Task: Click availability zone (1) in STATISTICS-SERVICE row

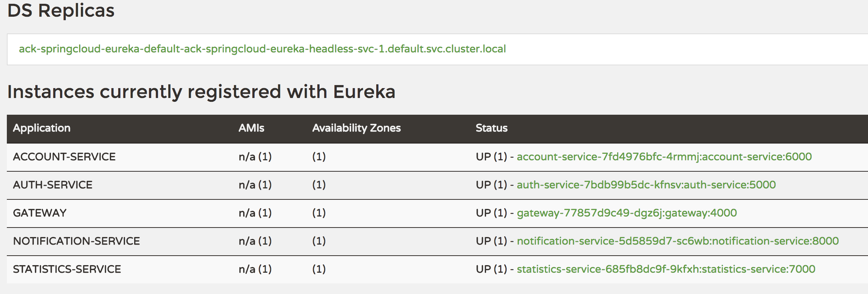Action: (319, 269)
